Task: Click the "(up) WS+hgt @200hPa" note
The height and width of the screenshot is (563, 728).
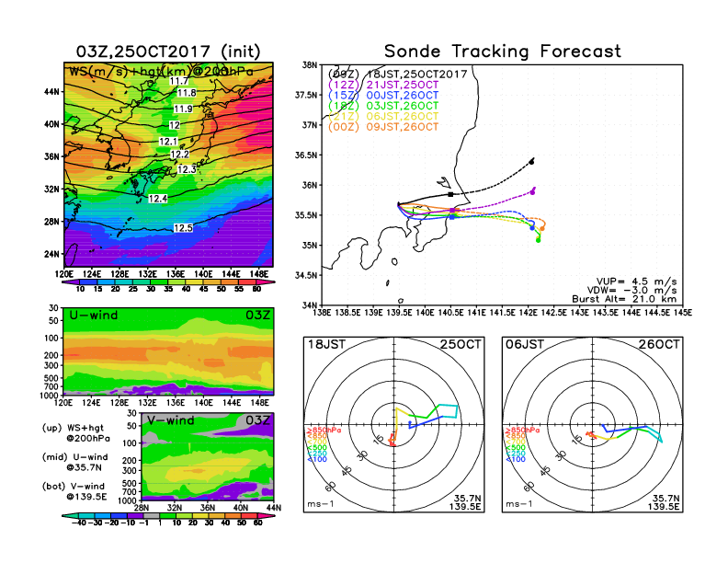Action: (x=76, y=433)
